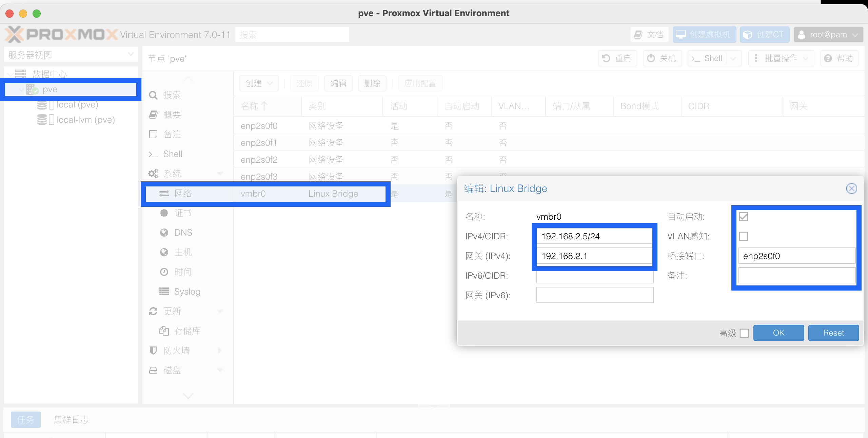Screen dimensions: 868x438
Task: Enable the 高级 advanced checkbox
Action: 744,333
